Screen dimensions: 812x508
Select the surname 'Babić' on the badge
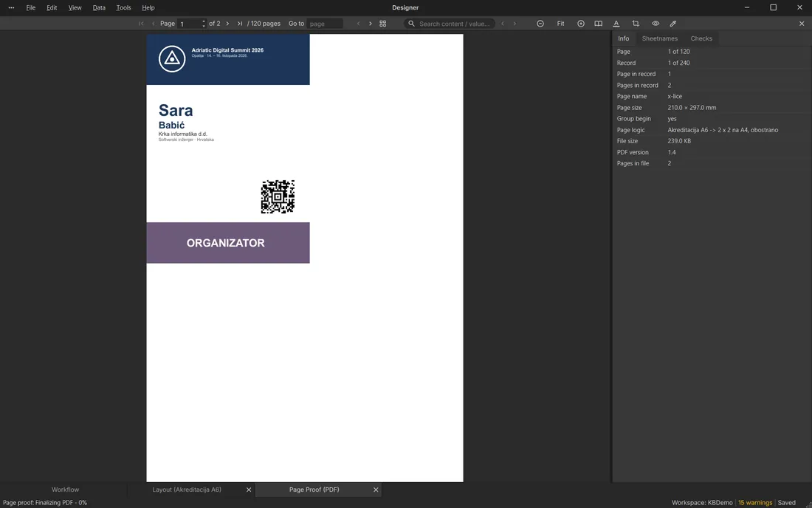(x=171, y=126)
